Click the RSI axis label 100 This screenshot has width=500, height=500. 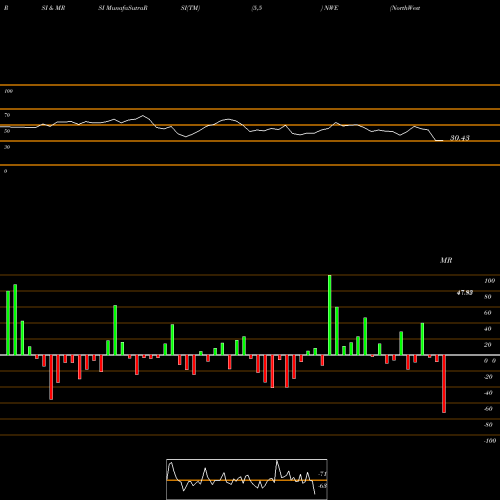[x=8, y=91]
